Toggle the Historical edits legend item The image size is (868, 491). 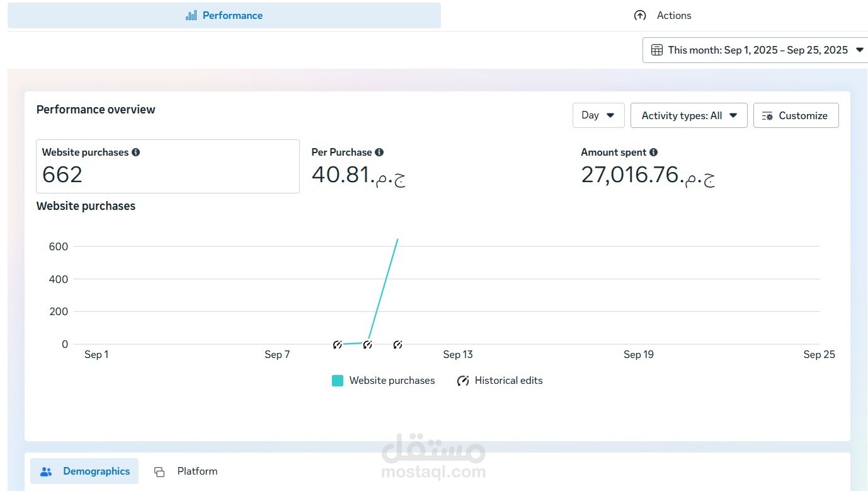click(x=500, y=380)
